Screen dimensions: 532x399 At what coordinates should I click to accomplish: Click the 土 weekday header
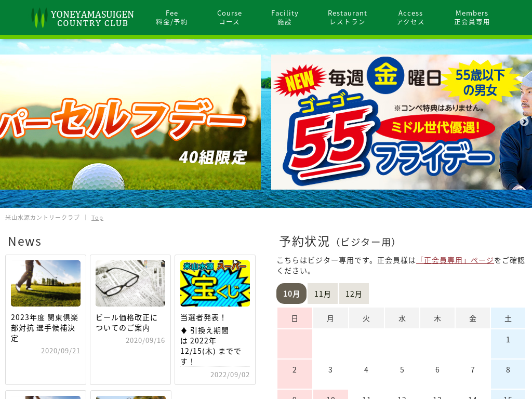coord(508,318)
